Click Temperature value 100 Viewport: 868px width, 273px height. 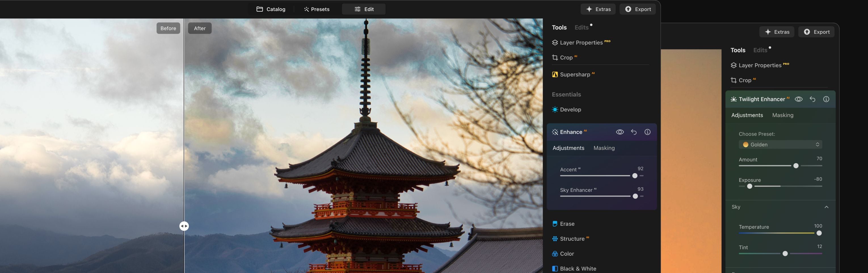point(818,226)
